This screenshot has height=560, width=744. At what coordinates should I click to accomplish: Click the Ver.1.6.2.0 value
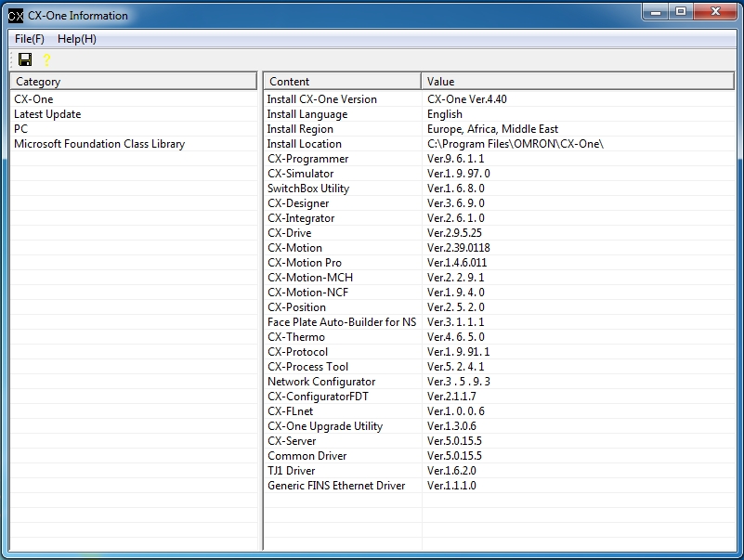point(451,471)
